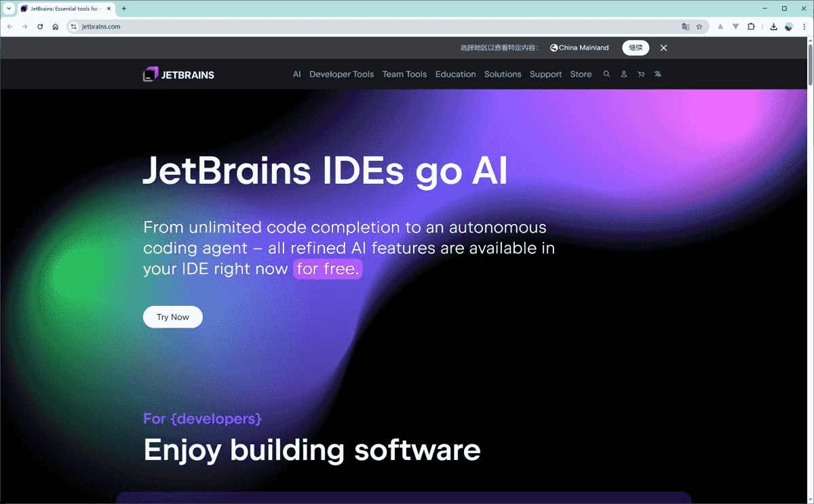Open the Support menu

(x=545, y=74)
